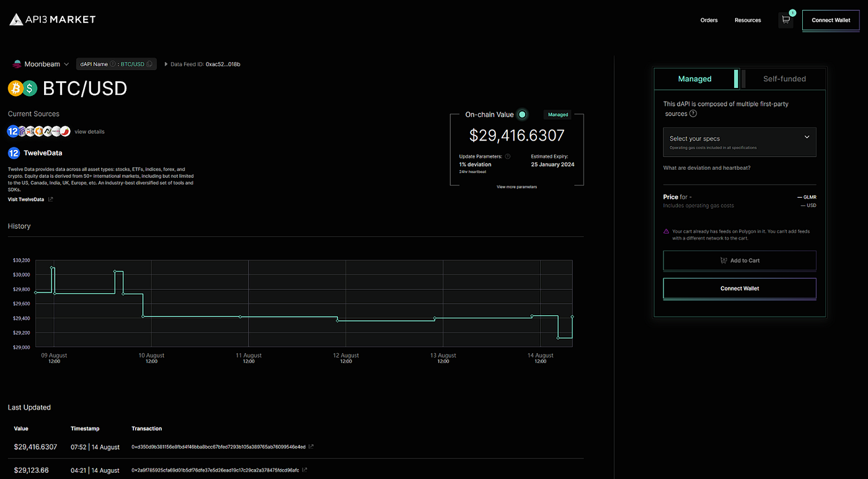Click the Moonbeam network logo
The image size is (868, 479).
coord(17,64)
